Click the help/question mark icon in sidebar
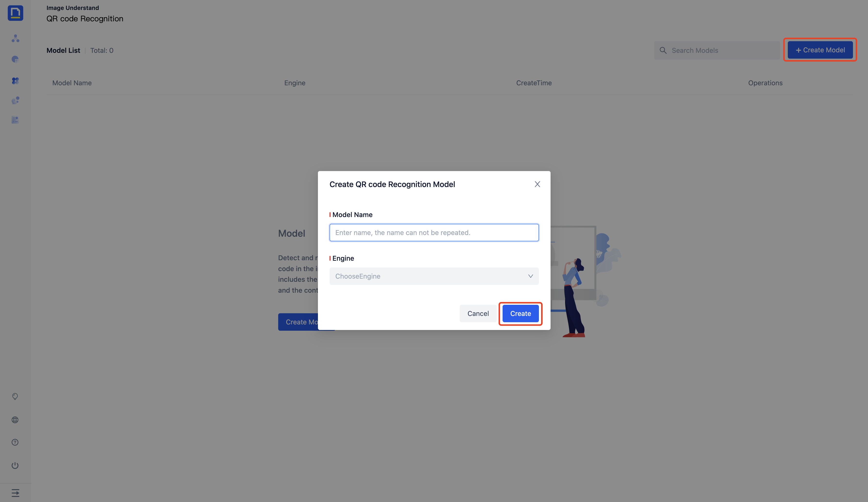The image size is (868, 502). [15, 442]
